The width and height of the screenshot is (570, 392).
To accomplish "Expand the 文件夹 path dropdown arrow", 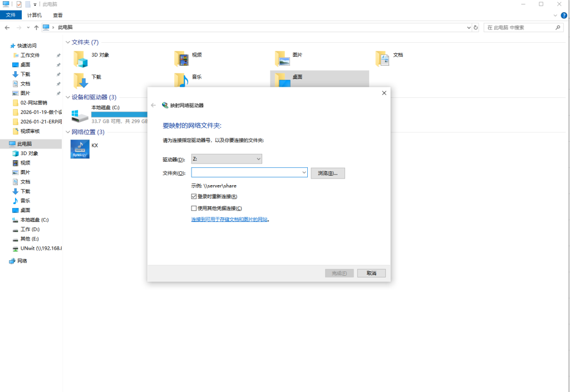I will click(x=304, y=173).
